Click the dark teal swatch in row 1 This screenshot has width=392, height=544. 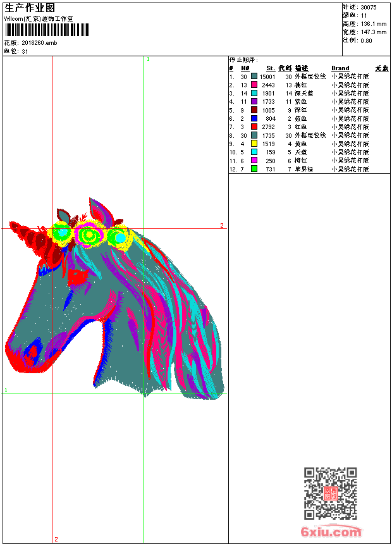254,76
